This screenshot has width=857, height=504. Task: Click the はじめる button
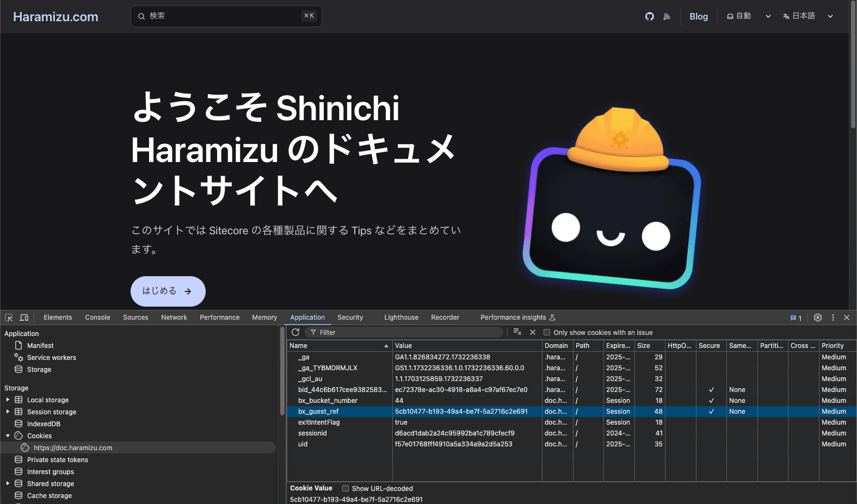[x=168, y=291]
